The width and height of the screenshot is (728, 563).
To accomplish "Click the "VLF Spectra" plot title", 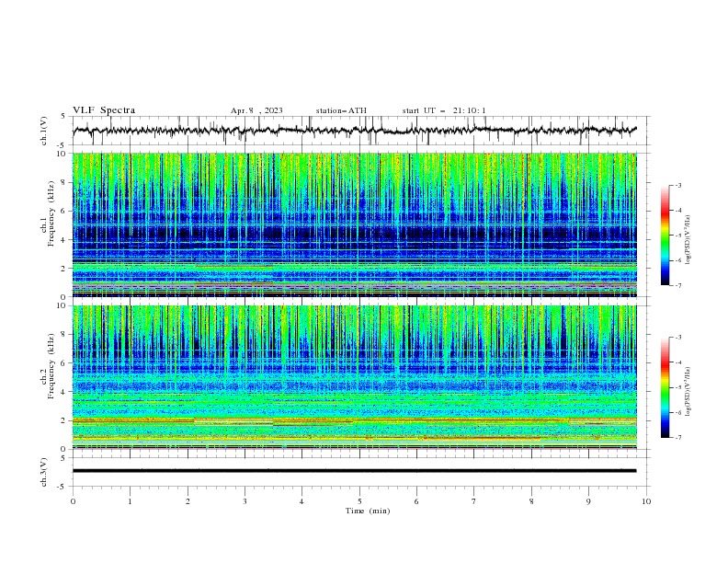I will pyautogui.click(x=104, y=110).
